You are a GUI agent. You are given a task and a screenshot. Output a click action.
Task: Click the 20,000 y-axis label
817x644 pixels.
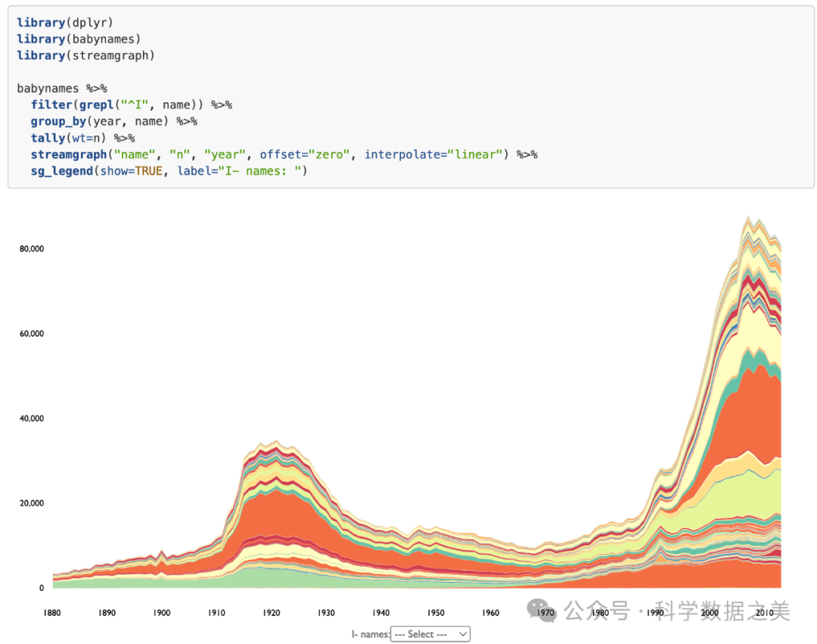coord(31,503)
